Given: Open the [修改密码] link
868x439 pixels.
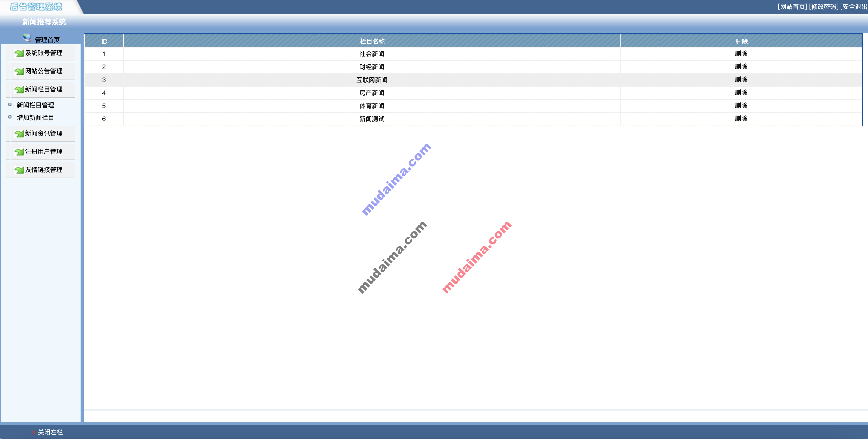Looking at the screenshot, I should (x=824, y=7).
